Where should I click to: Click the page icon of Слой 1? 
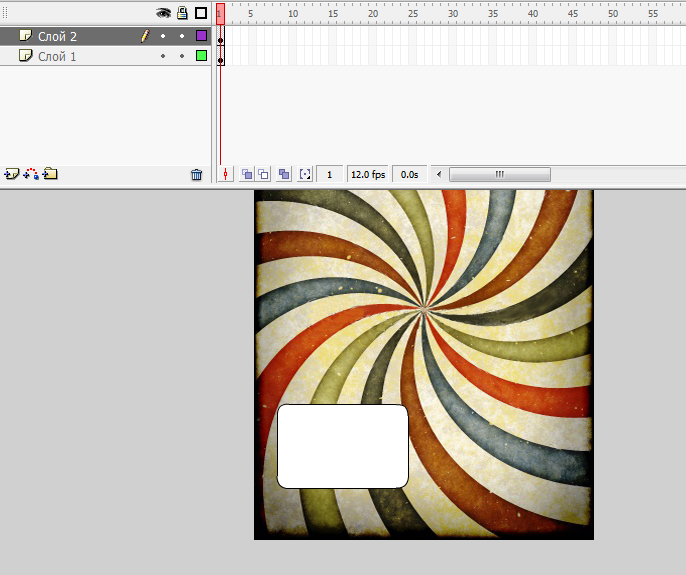26,56
